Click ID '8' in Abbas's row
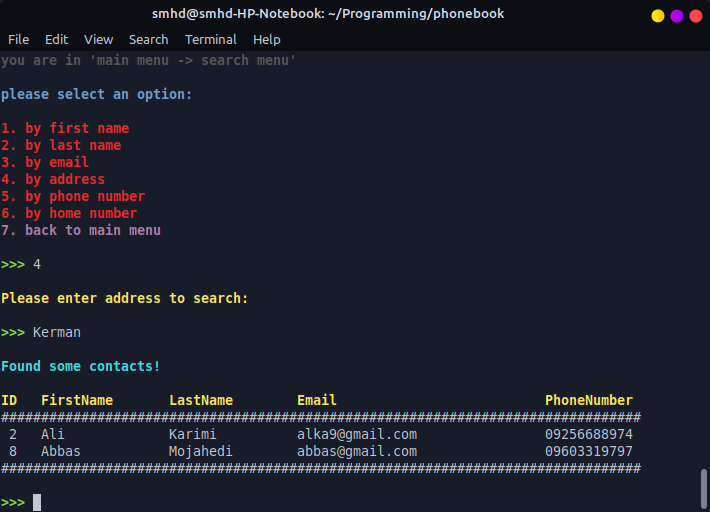 point(13,451)
